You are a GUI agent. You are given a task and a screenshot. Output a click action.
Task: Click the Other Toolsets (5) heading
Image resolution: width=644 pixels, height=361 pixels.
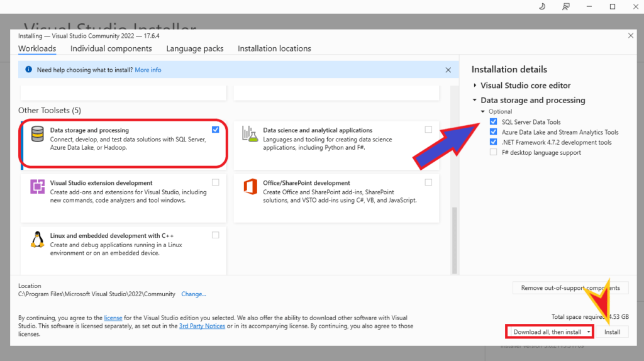pos(50,111)
